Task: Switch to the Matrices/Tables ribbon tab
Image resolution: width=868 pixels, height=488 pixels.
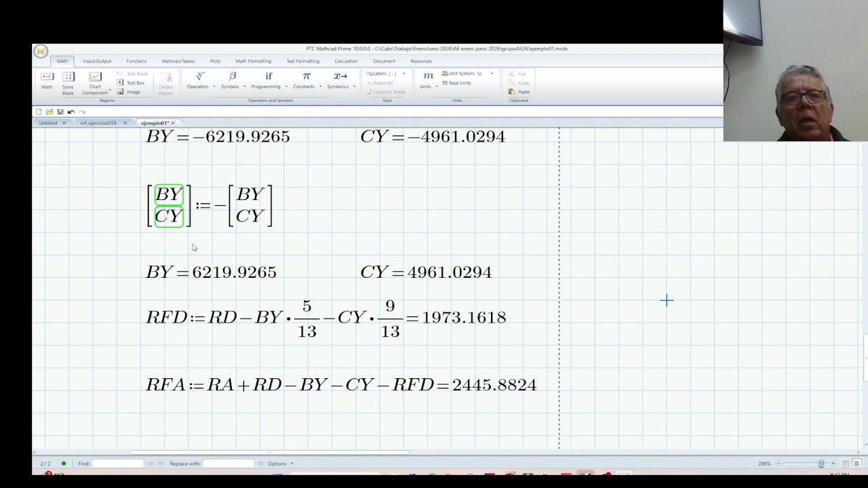Action: tap(178, 61)
